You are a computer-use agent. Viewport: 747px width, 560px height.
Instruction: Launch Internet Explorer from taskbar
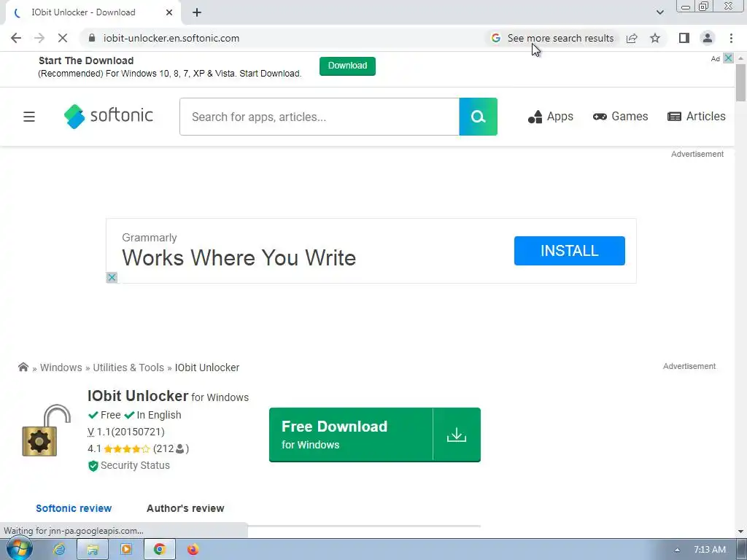point(59,550)
